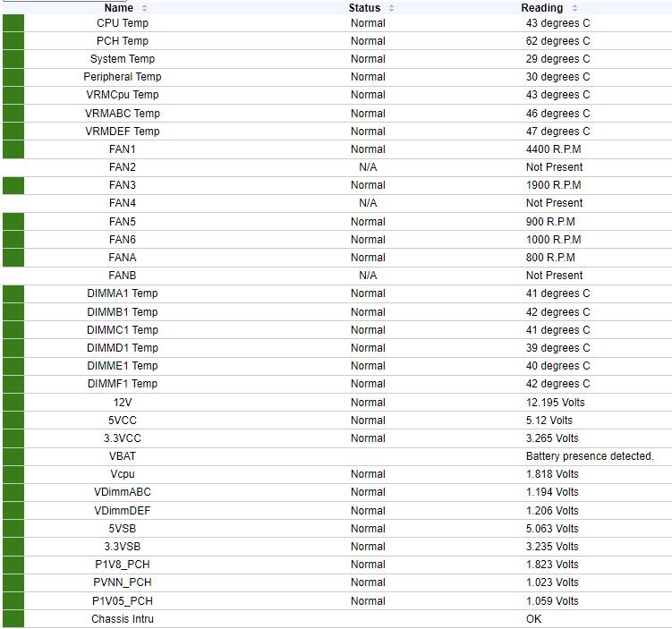Sort by the Reading column header text
The image size is (672, 629).
(x=541, y=8)
